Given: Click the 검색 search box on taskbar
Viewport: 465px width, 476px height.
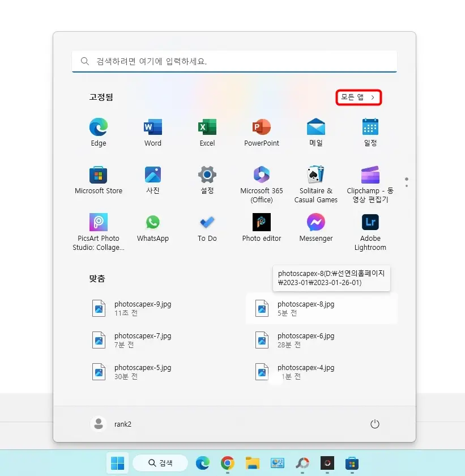Looking at the screenshot, I should [x=160, y=462].
